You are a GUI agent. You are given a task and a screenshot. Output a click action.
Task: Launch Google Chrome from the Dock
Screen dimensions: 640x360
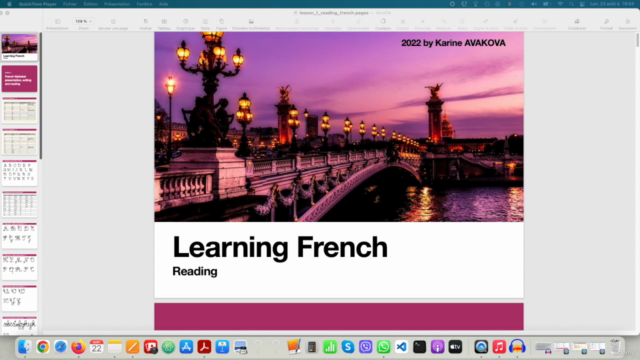tap(42, 347)
